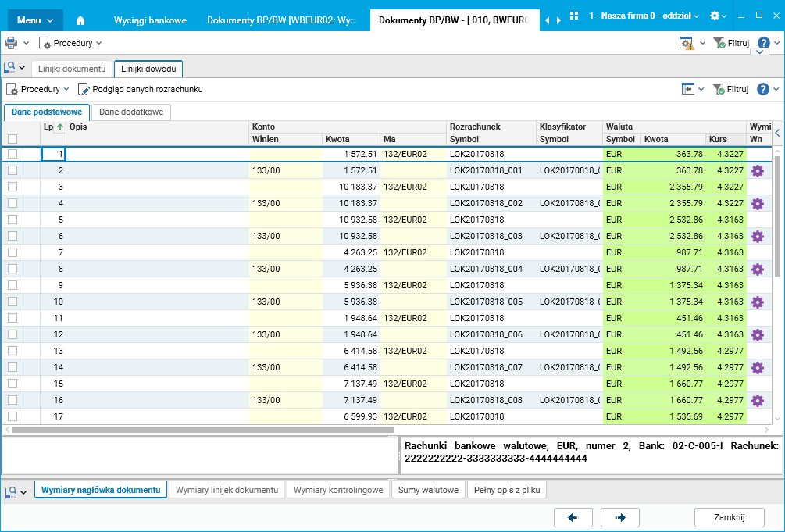Open the company selector 'Nasza firma 0 - oddział'

click(644, 16)
